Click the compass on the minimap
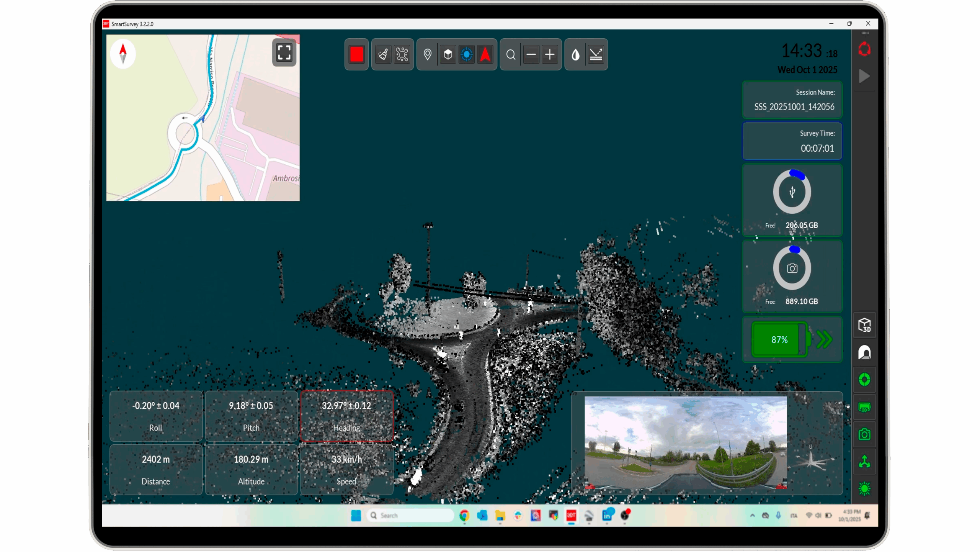 (123, 54)
